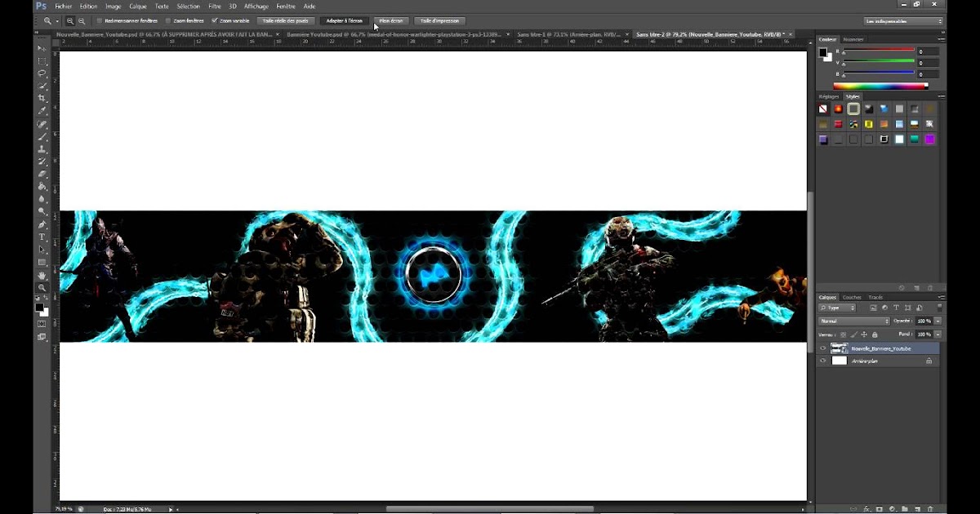Select the Move tool

[42, 48]
